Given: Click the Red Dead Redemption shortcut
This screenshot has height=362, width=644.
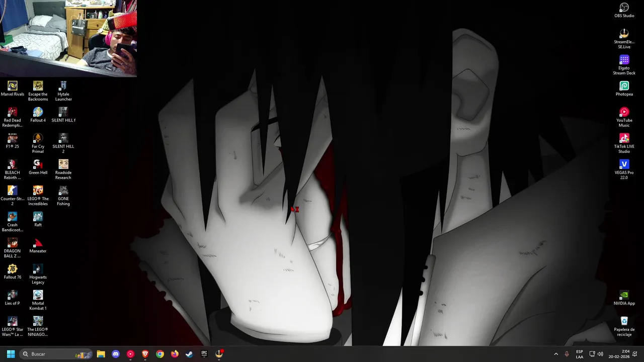Looking at the screenshot, I should (x=13, y=118).
